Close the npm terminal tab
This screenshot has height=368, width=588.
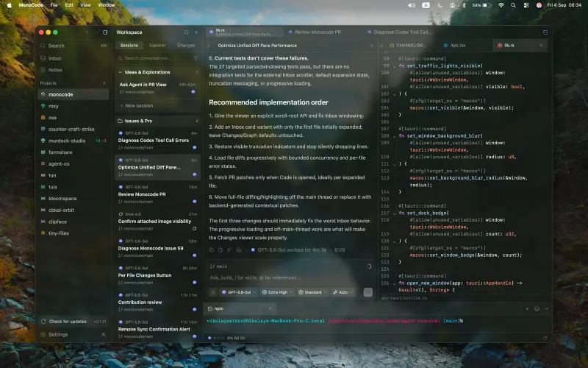point(270,308)
